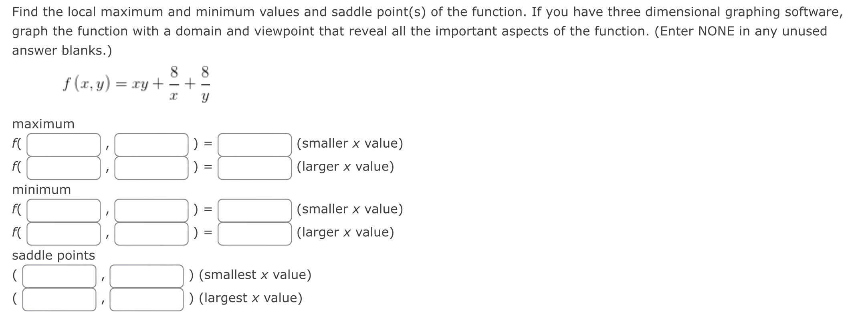Click the saddle point x field (smallest x value)

click(58, 275)
